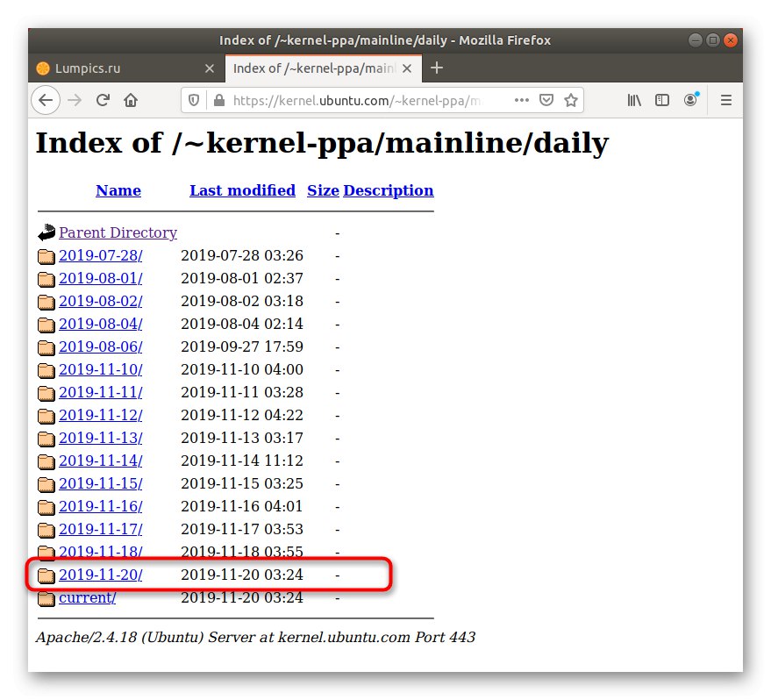The image size is (771, 700).
Task: Open the Library icon
Action: point(634,100)
